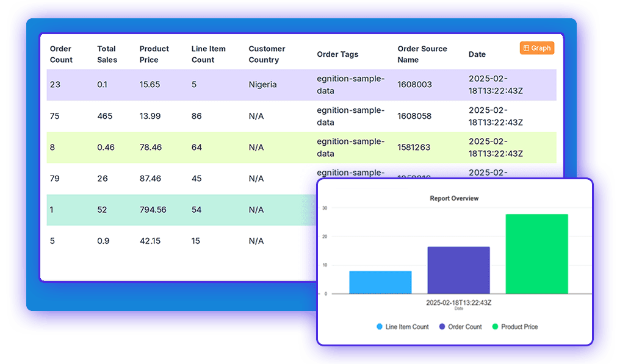617x364 pixels.
Task: Select the blue Line Item Count legend dot
Action: pos(379,327)
